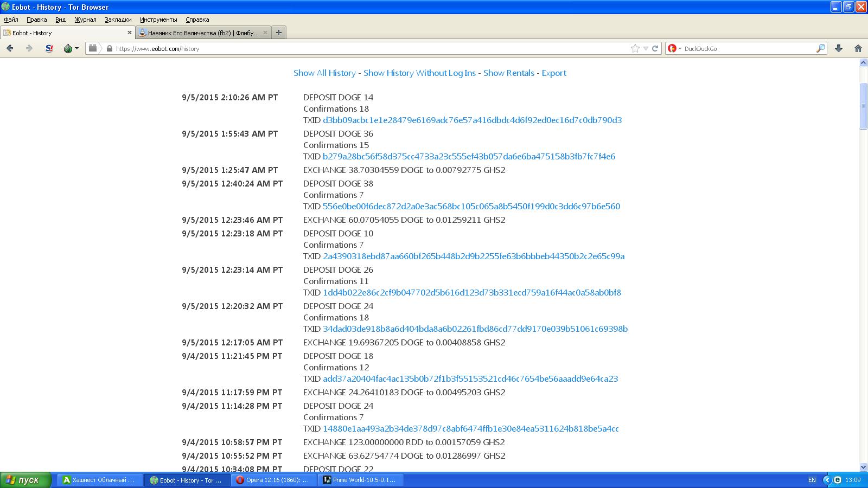Image resolution: width=868 pixels, height=488 pixels.
Task: Click the Show All History link
Action: pyautogui.click(x=324, y=73)
